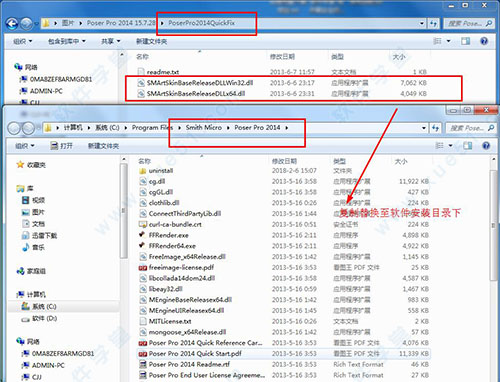Image resolution: width=500 pixels, height=382 pixels.
Task: Click the refresh icon in the Poser Pro 2014 window address bar
Action: point(435,128)
